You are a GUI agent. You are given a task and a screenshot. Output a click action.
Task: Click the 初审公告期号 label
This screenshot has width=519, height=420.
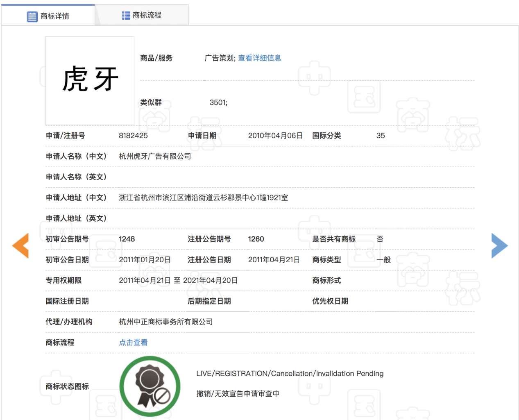(67, 239)
